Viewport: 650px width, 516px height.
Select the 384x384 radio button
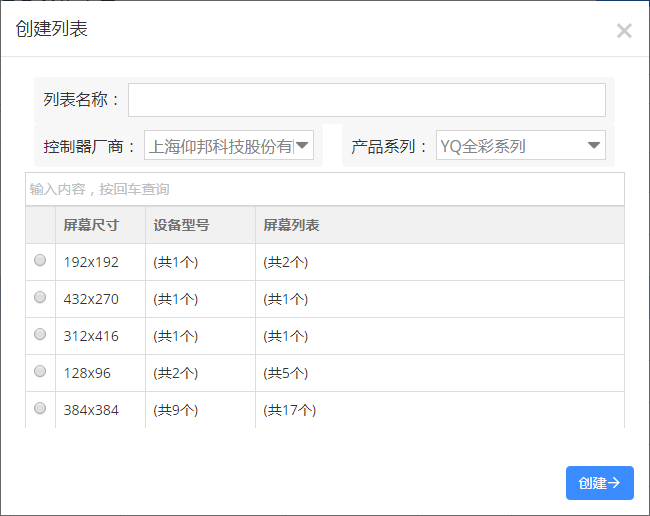40,408
